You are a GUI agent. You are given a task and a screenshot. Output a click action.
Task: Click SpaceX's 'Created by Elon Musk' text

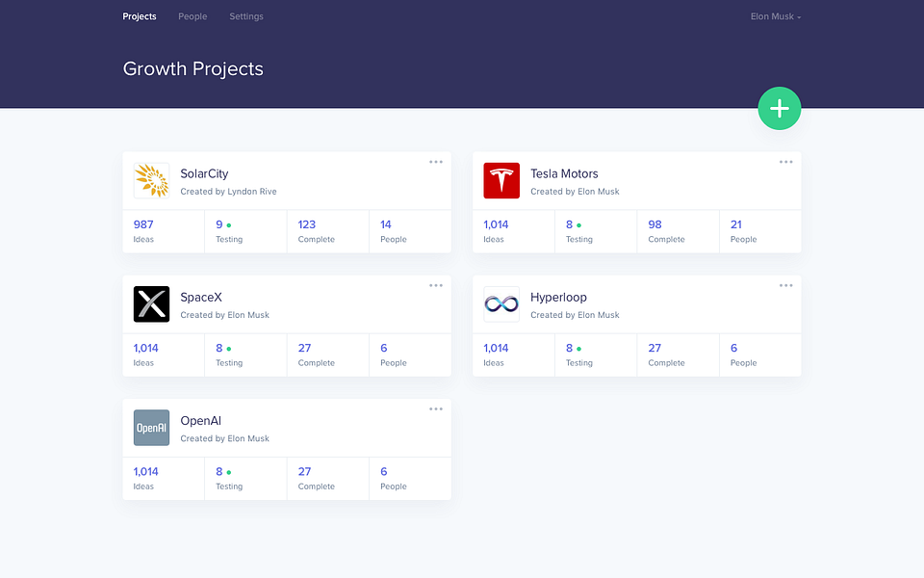tap(224, 315)
